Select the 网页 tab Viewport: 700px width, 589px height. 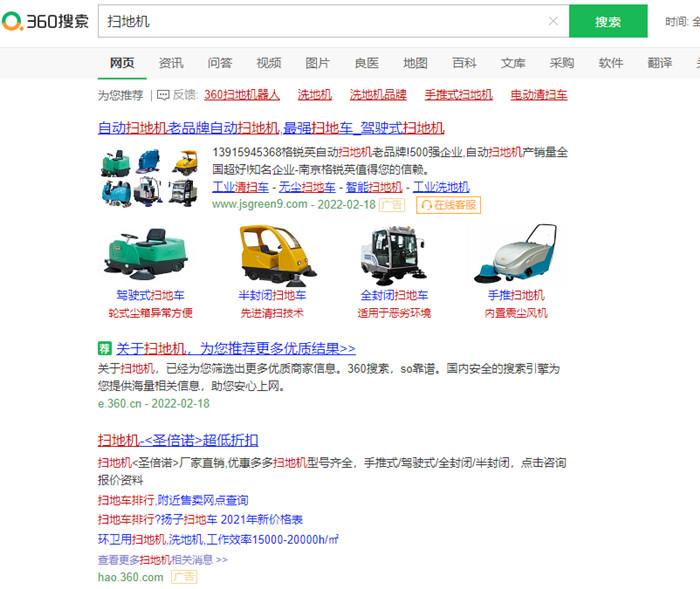122,63
